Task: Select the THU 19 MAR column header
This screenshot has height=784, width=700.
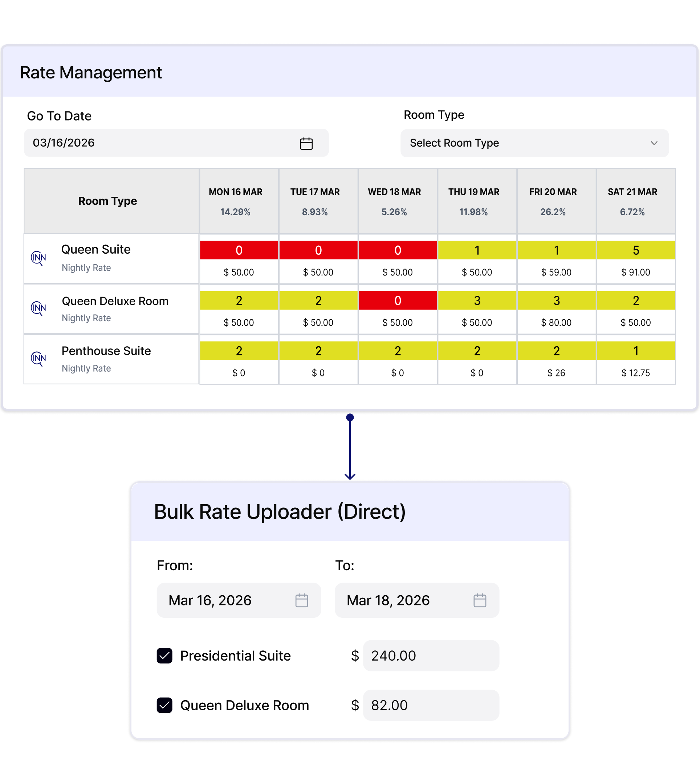Action: (x=477, y=201)
